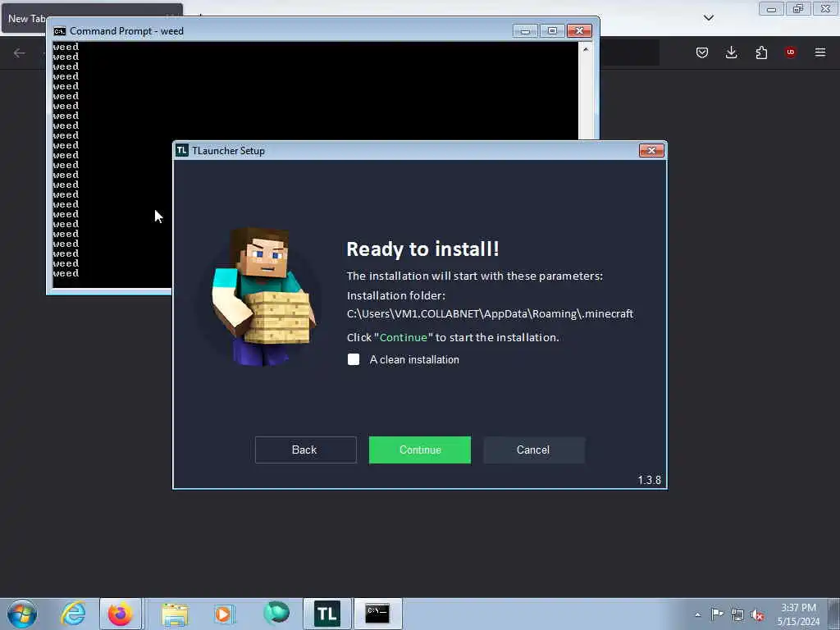Open the Firefox downloads panel icon
Image resolution: width=840 pixels, height=630 pixels.
tap(731, 52)
